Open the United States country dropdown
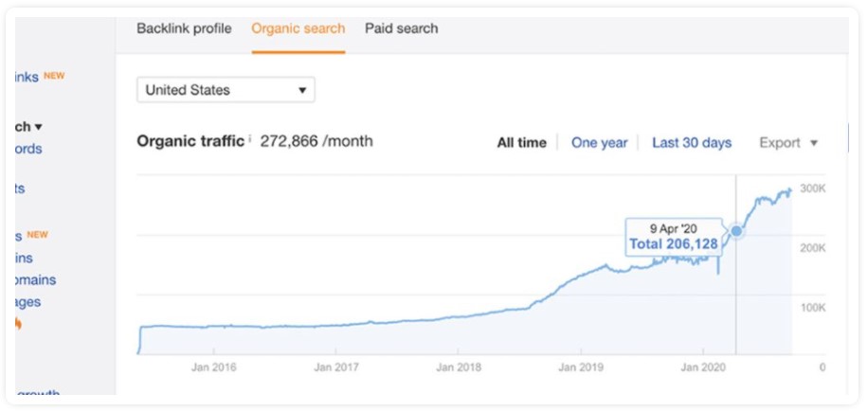868x412 pixels. [226, 90]
